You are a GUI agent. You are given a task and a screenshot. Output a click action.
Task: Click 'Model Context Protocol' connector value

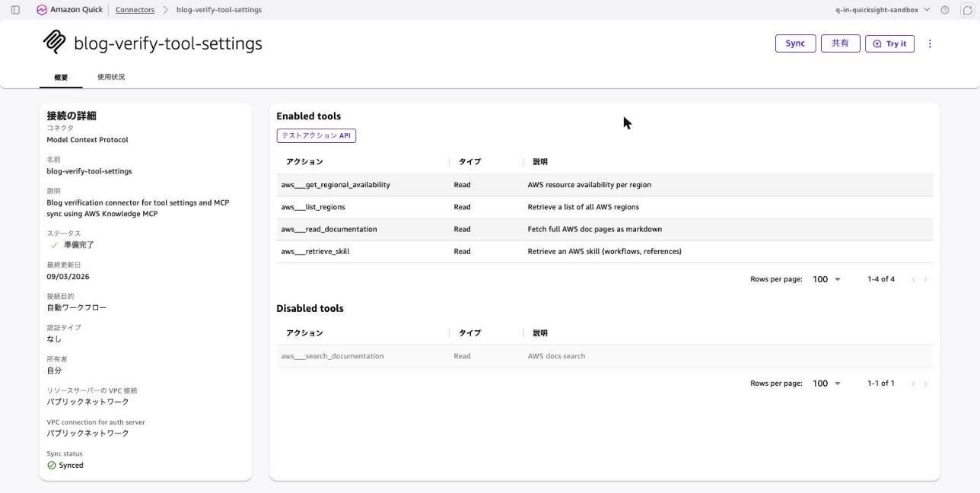(87, 140)
